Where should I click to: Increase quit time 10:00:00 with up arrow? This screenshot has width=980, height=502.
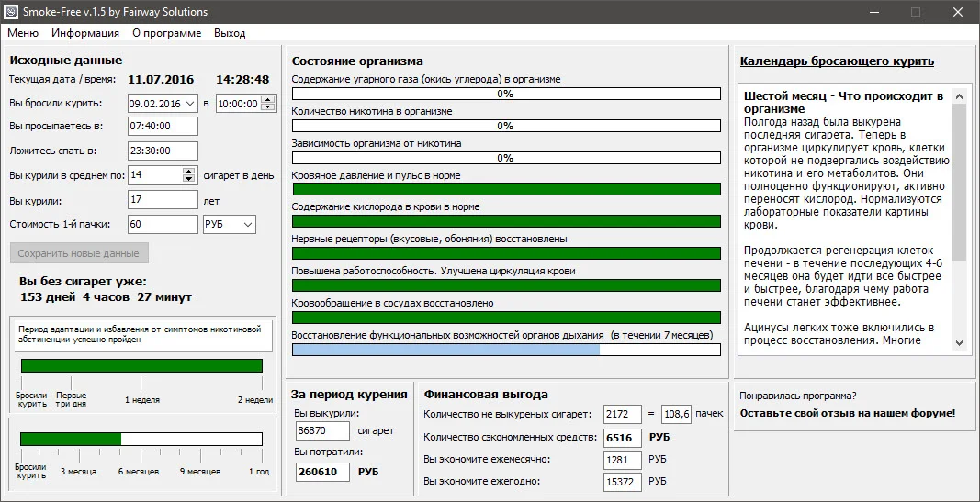(x=268, y=100)
